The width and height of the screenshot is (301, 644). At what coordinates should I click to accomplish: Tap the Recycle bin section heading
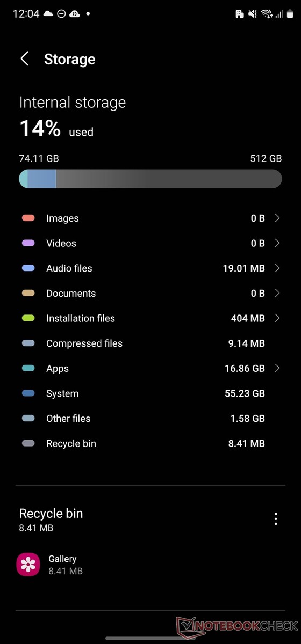[51, 513]
